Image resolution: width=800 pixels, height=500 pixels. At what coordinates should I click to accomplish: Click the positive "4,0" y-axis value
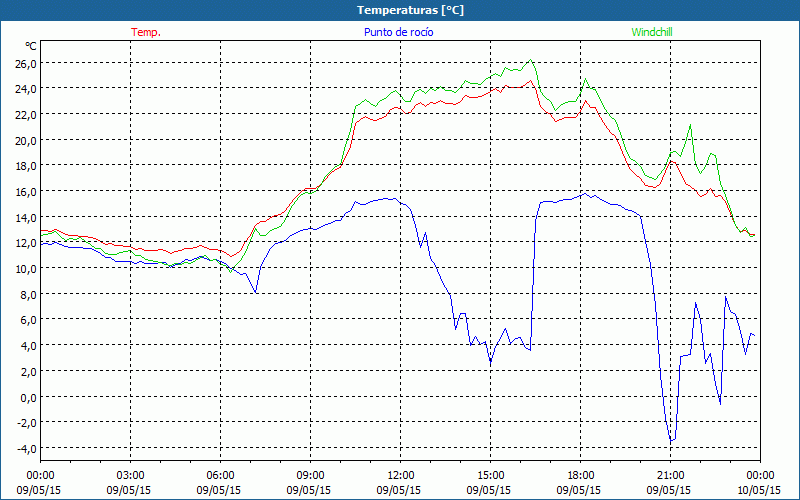[x=28, y=346]
